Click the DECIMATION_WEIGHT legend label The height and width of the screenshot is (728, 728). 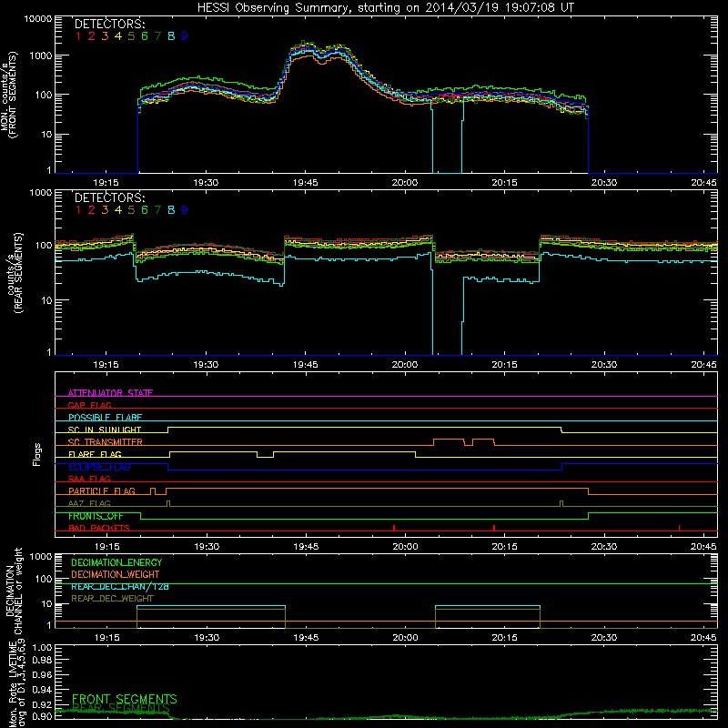click(116, 574)
